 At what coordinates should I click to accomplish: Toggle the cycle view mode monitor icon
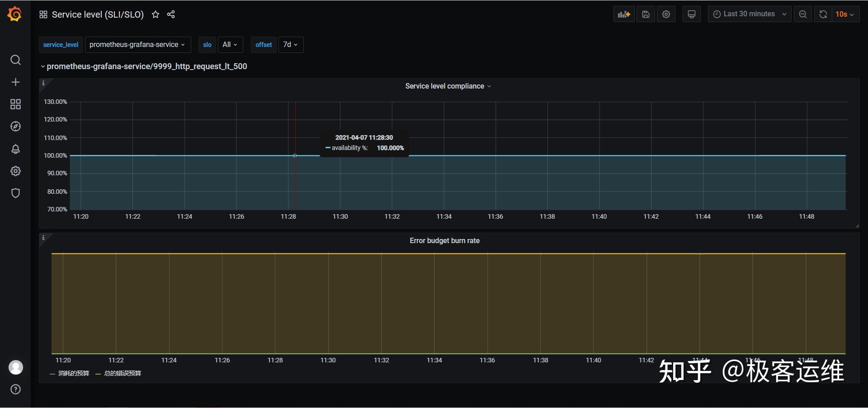(x=691, y=14)
